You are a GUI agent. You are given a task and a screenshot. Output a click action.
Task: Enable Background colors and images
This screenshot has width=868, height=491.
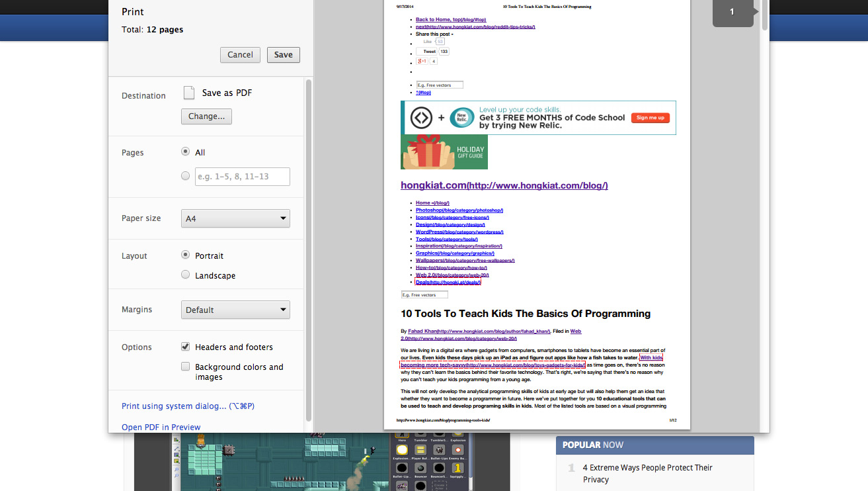(186, 367)
